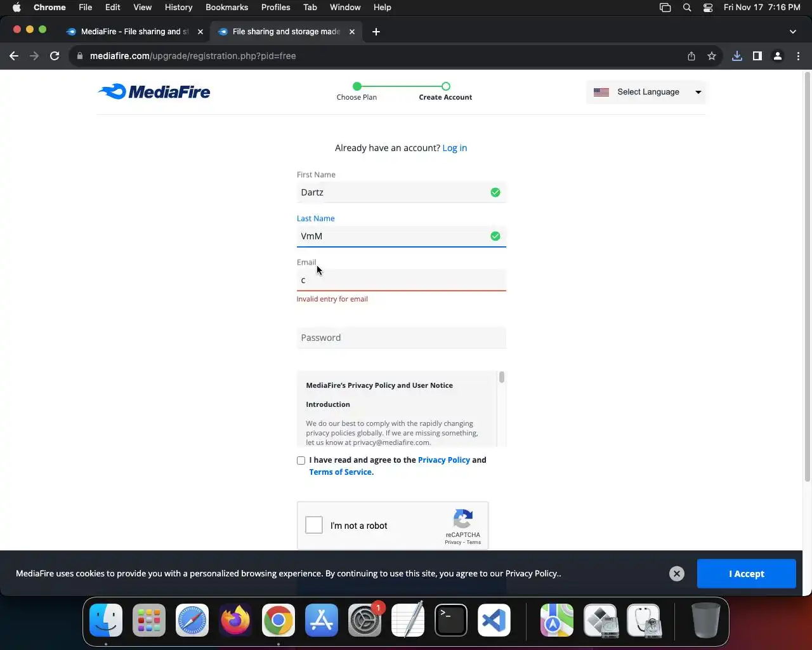Share this page via share icon
The image size is (812, 650).
[x=691, y=56]
